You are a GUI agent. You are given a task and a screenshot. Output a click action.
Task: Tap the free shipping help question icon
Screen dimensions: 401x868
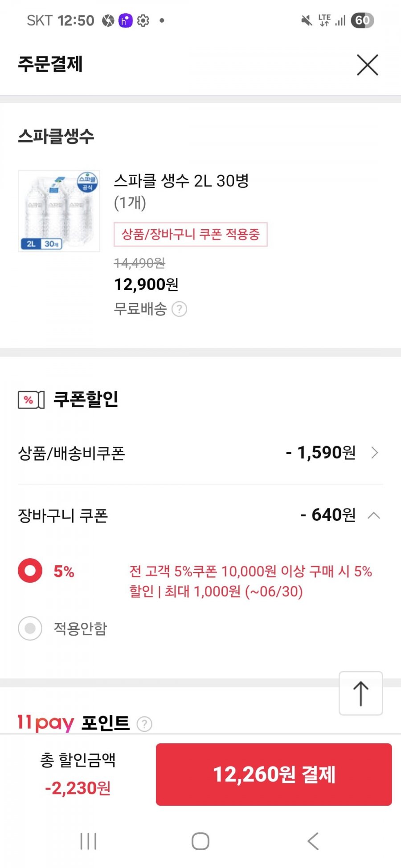(179, 309)
